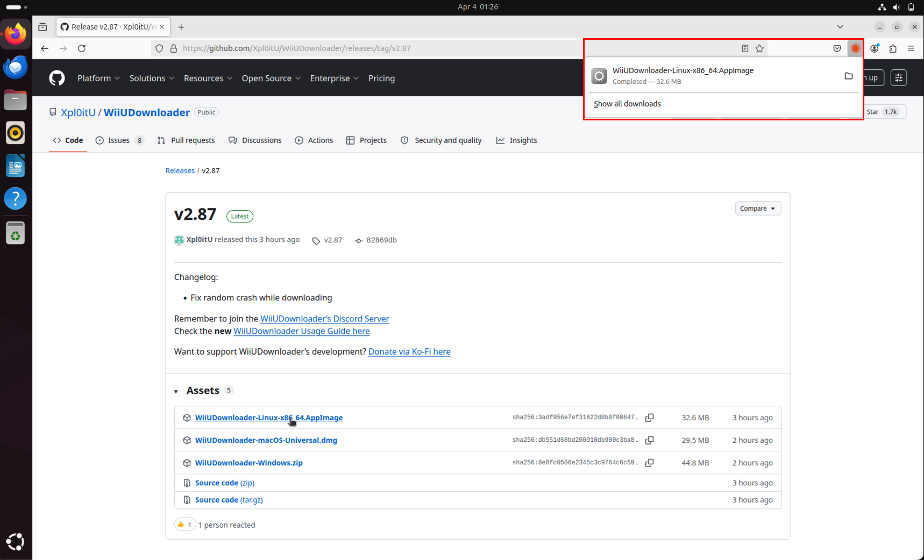Click the GitHub home logo

point(56,78)
